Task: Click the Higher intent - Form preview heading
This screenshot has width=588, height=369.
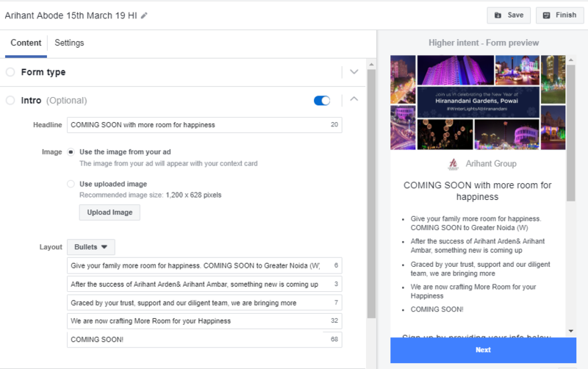Action: pyautogui.click(x=484, y=43)
